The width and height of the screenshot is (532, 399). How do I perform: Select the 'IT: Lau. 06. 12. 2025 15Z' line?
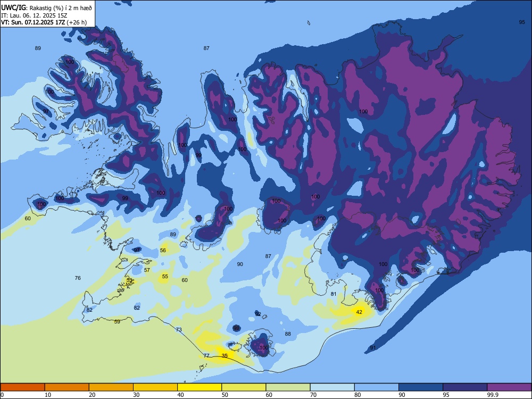coord(34,15)
